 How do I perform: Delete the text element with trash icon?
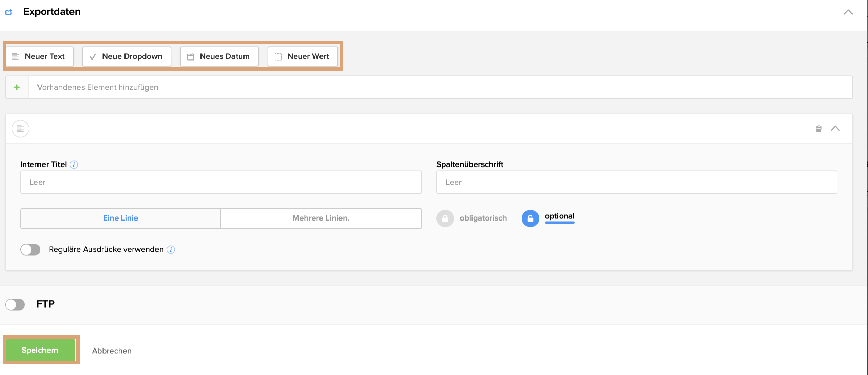click(x=818, y=129)
